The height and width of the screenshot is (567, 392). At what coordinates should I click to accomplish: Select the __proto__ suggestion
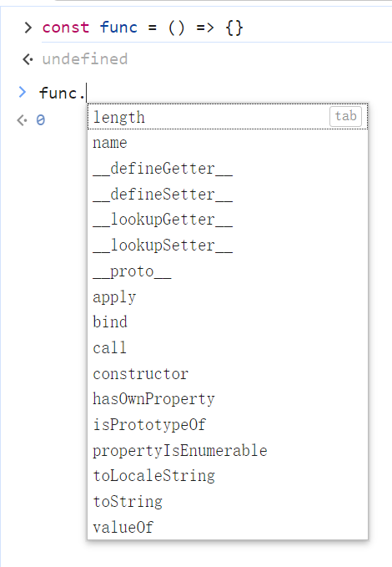point(228,271)
